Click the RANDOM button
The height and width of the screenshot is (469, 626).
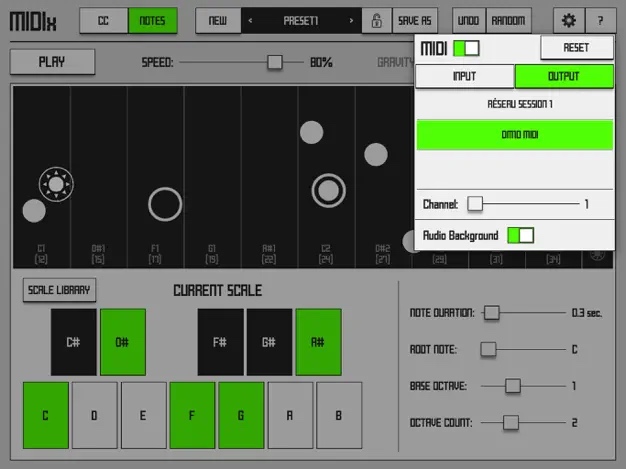click(x=508, y=20)
